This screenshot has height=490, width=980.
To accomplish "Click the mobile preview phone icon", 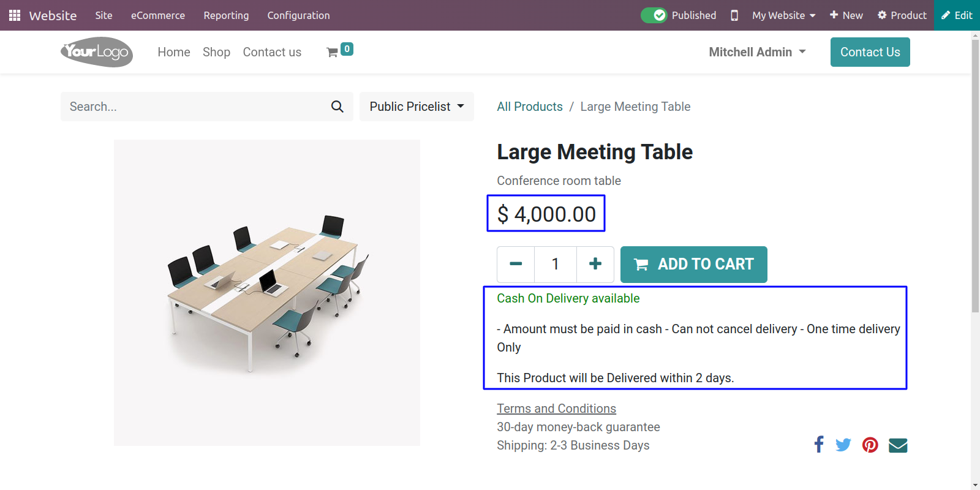I will click(734, 15).
